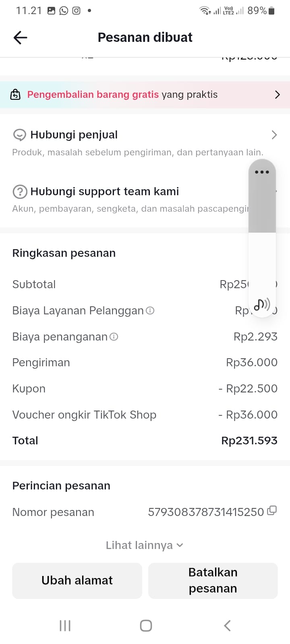Tap the question mark support icon
The height and width of the screenshot is (644, 290).
20,192
